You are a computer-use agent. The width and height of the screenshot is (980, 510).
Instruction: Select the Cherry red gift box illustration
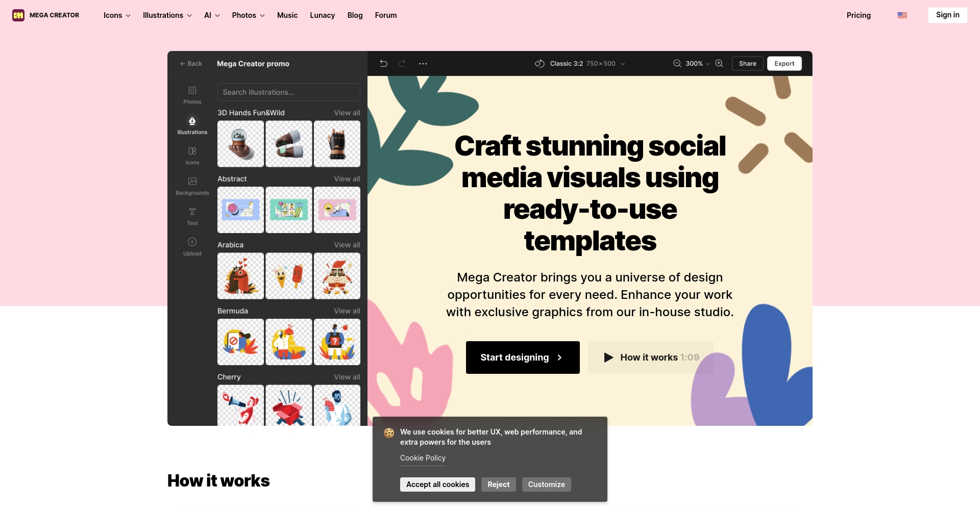click(x=289, y=405)
